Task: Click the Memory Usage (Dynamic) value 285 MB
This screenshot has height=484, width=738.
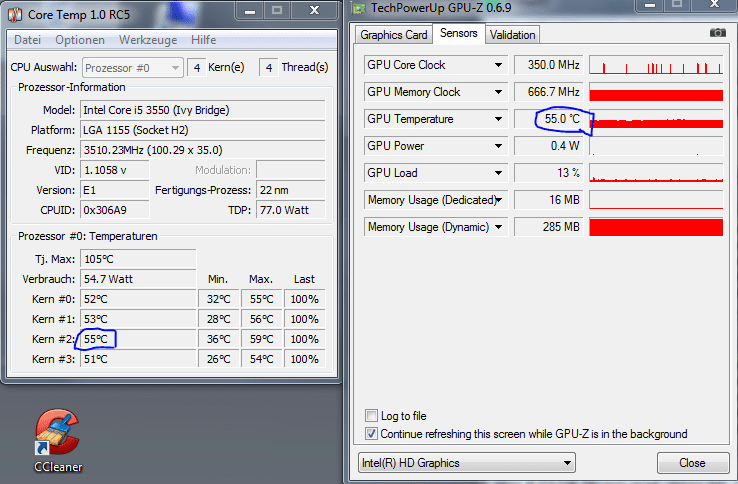Action: 548,227
